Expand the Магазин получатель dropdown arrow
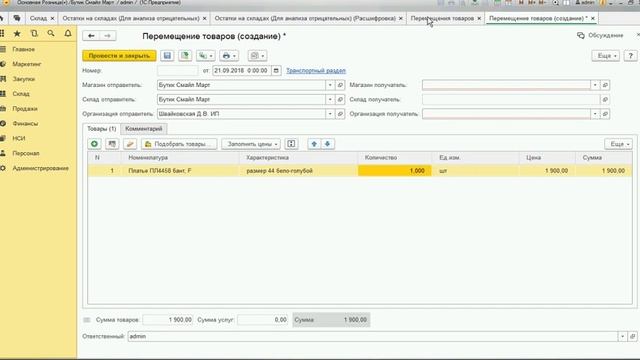 pos(595,85)
